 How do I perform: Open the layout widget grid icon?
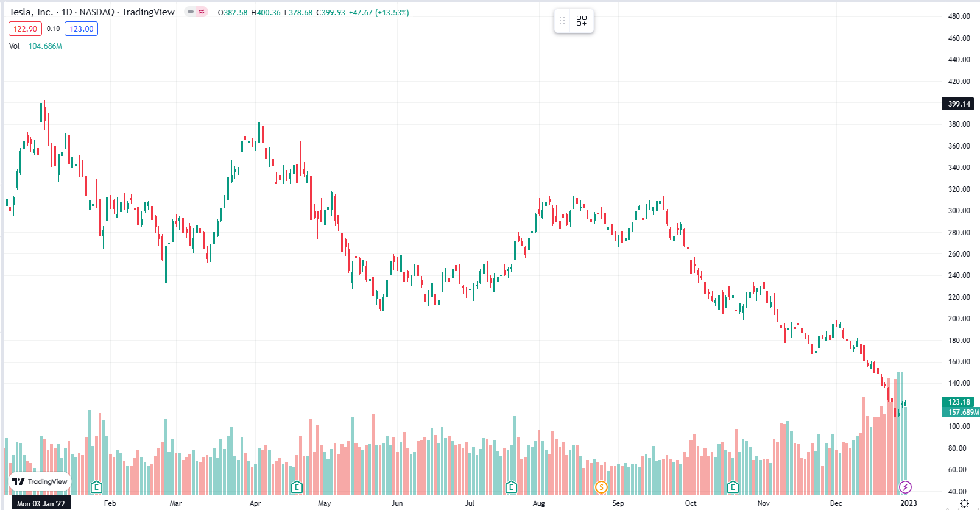pyautogui.click(x=581, y=21)
